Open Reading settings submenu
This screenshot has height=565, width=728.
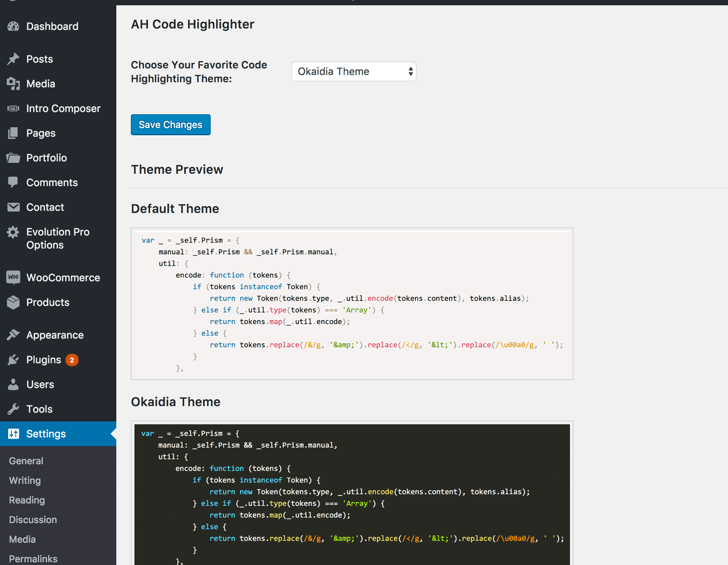click(x=27, y=500)
